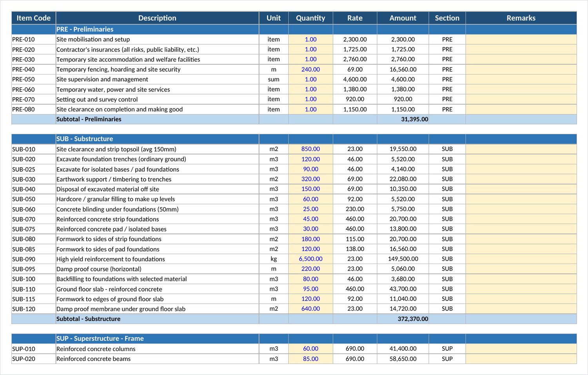Select the kg unit cell in SUB-090
The image size is (588, 375).
pyautogui.click(x=274, y=259)
